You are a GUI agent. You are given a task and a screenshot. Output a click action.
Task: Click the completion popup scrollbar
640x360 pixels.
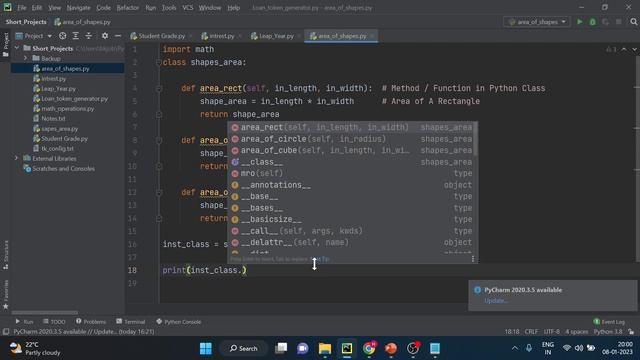pos(476,139)
